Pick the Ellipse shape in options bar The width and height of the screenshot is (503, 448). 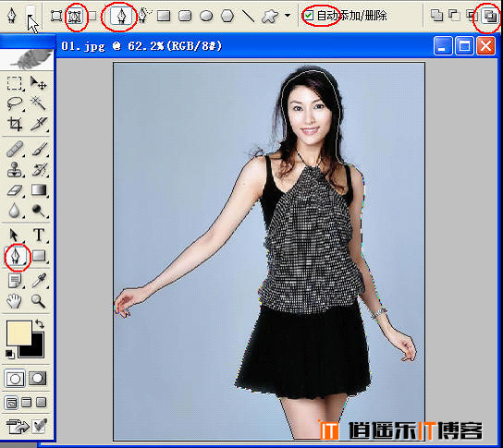tap(206, 16)
